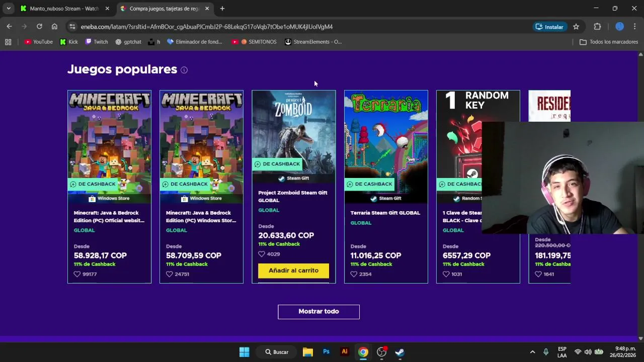The width and height of the screenshot is (644, 362).
Task: Open Chrome three-dot menu
Action: pyautogui.click(x=635, y=27)
